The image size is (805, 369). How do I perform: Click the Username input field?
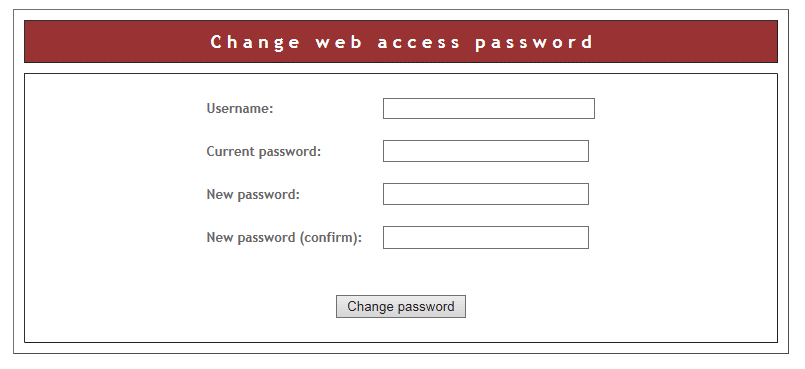coord(489,108)
